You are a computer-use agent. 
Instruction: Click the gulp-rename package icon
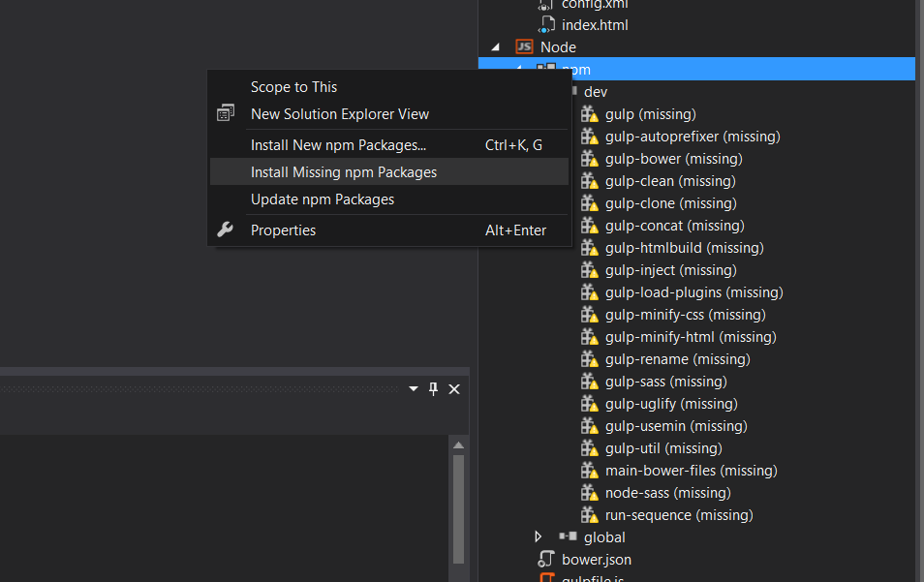(589, 359)
